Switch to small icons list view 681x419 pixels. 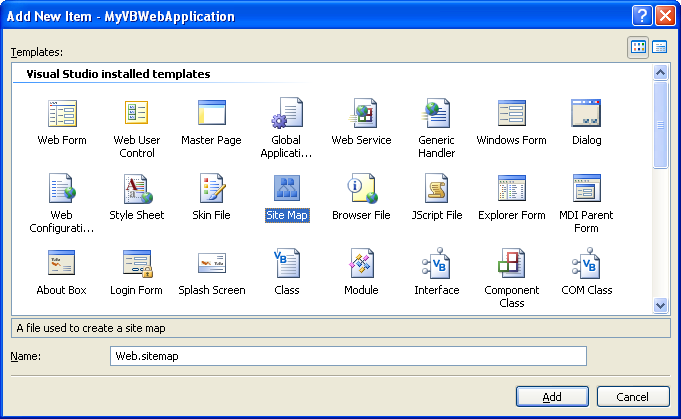pyautogui.click(x=660, y=47)
